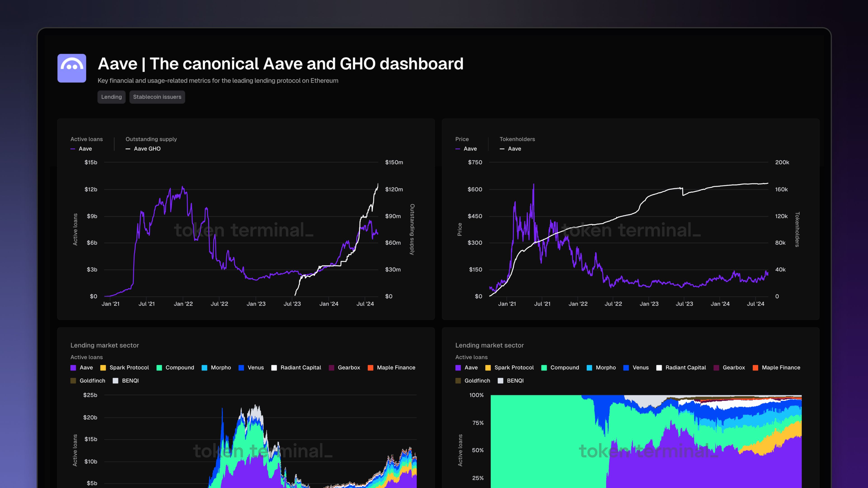This screenshot has width=868, height=488.
Task: Click Spark Protocol yellow swatch in left chart
Action: click(103, 367)
